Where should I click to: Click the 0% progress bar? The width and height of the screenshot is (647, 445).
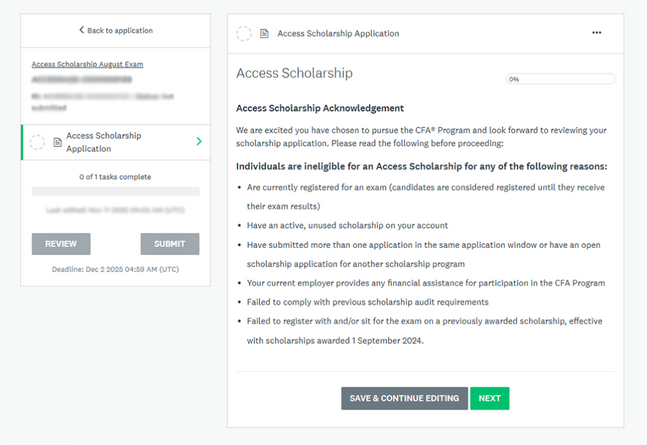(x=559, y=79)
